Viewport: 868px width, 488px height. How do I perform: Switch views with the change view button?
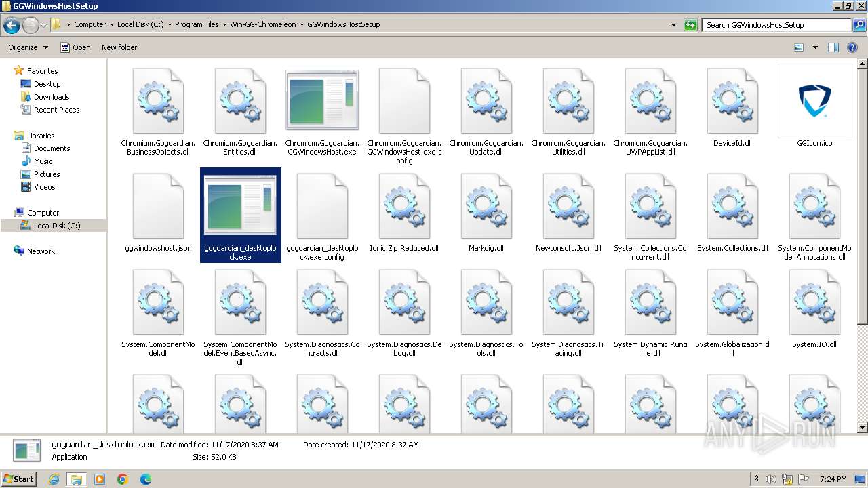click(x=799, y=47)
